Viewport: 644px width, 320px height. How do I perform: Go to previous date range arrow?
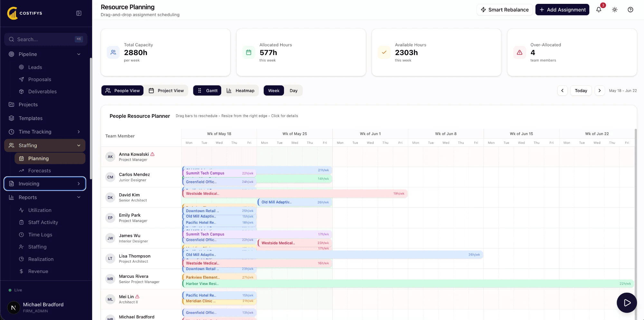[x=562, y=91]
